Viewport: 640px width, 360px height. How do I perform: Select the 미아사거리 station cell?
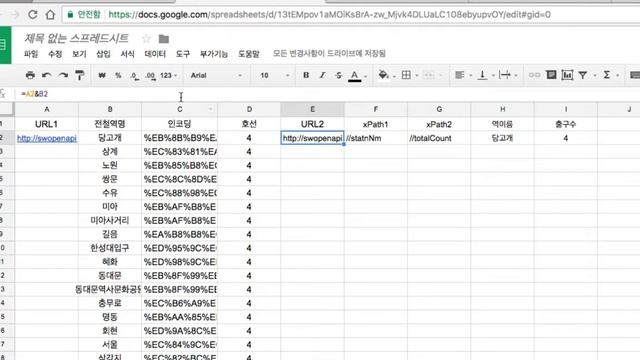[x=110, y=221]
